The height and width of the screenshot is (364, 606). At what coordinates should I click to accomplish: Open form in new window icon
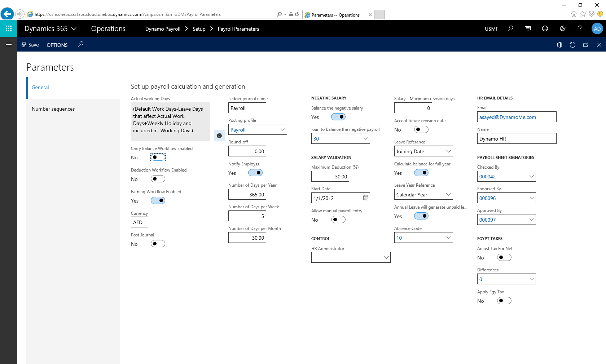pyautogui.click(x=586, y=45)
